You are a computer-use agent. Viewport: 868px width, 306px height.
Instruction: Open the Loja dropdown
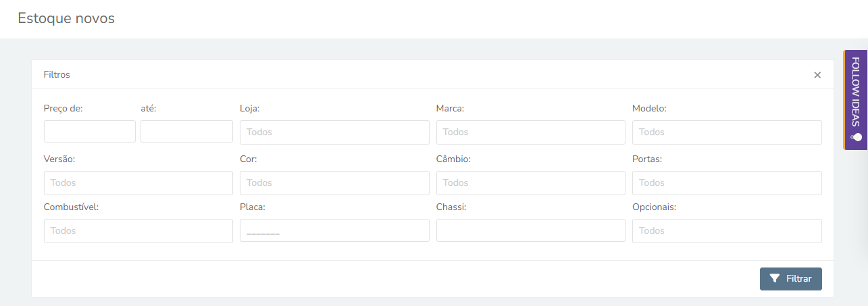tap(334, 132)
